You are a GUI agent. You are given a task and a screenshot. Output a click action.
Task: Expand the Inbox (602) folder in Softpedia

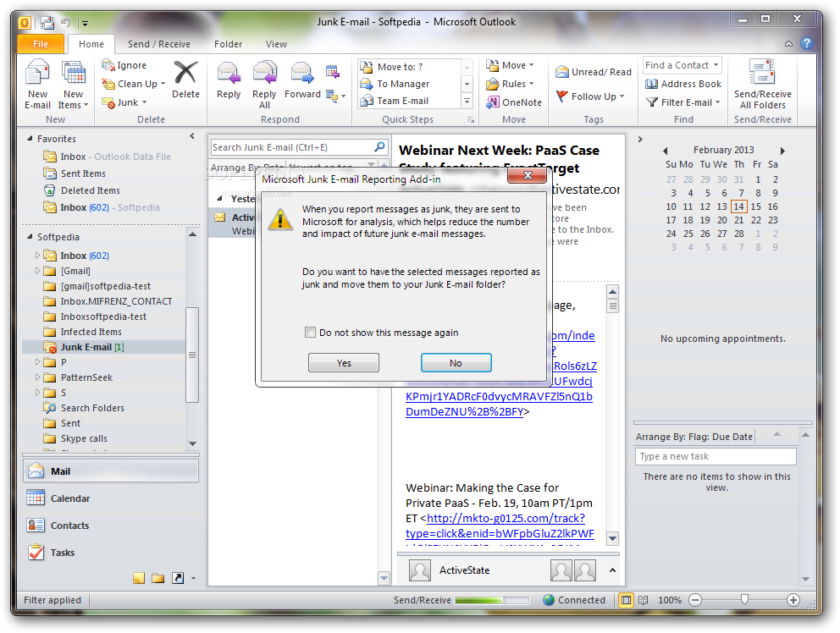tap(37, 256)
